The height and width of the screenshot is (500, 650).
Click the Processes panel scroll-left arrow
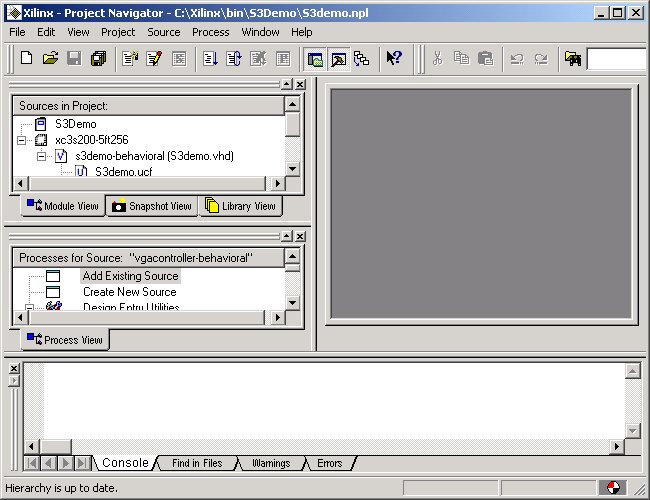(20, 318)
